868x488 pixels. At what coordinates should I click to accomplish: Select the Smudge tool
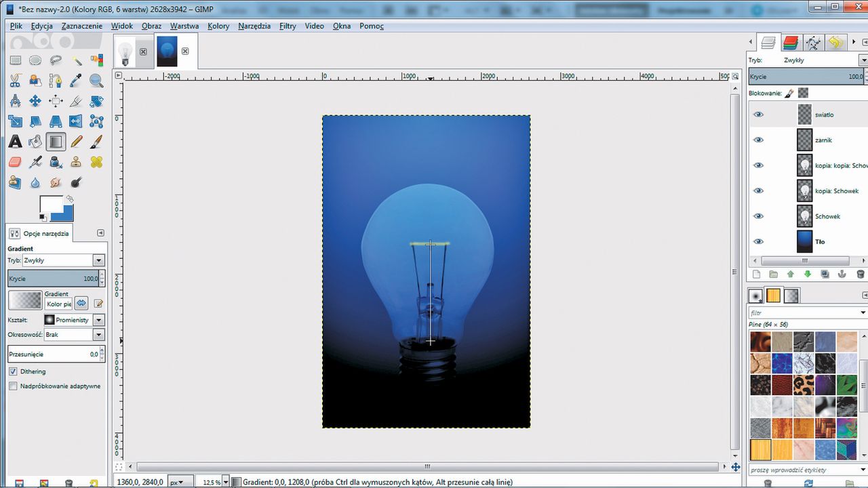[x=56, y=183]
